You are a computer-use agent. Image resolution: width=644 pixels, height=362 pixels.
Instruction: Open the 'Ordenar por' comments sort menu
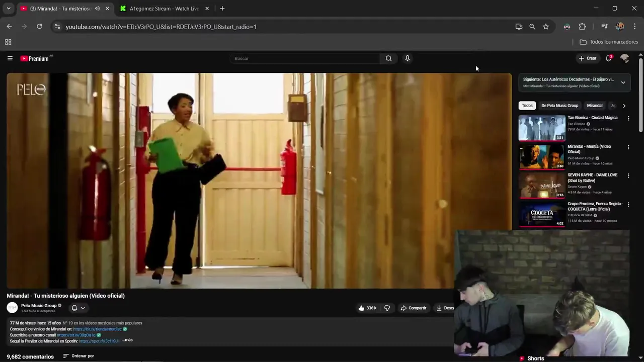[78, 356]
